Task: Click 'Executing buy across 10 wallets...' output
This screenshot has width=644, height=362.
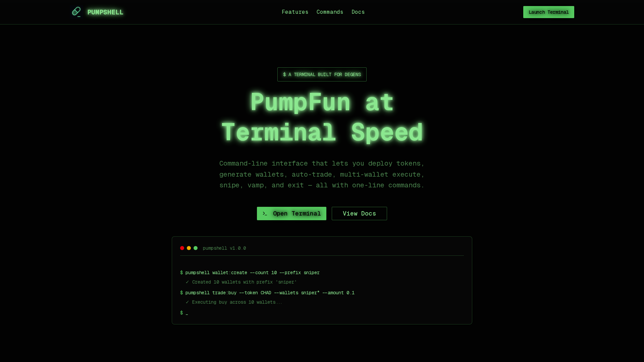Action: [x=234, y=302]
